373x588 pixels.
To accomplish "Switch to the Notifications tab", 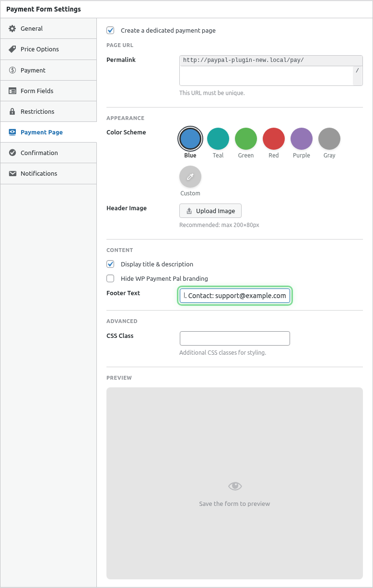I will pos(38,173).
